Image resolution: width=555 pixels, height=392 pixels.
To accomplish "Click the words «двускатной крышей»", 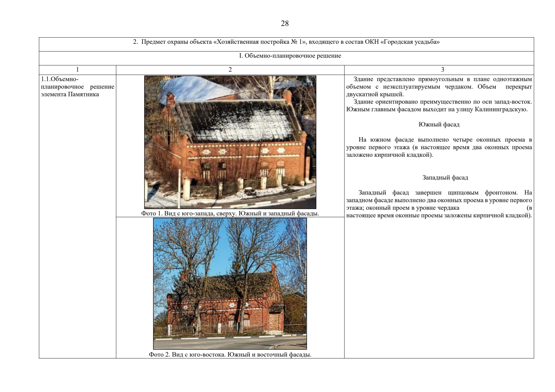I will pyautogui.click(x=375, y=94).
